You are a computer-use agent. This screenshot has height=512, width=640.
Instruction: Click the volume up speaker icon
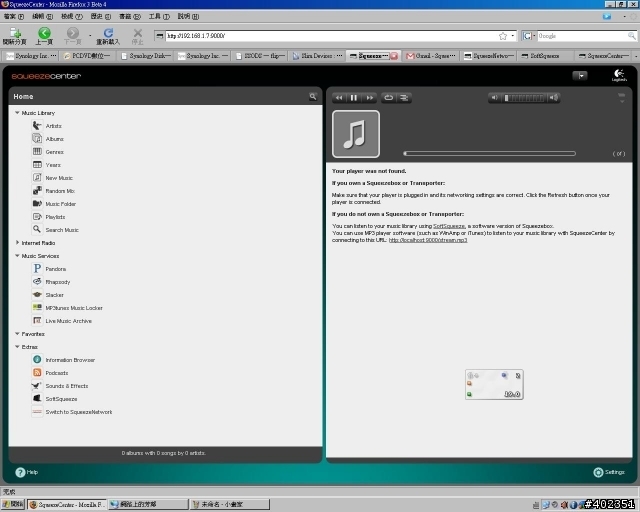tap(553, 98)
